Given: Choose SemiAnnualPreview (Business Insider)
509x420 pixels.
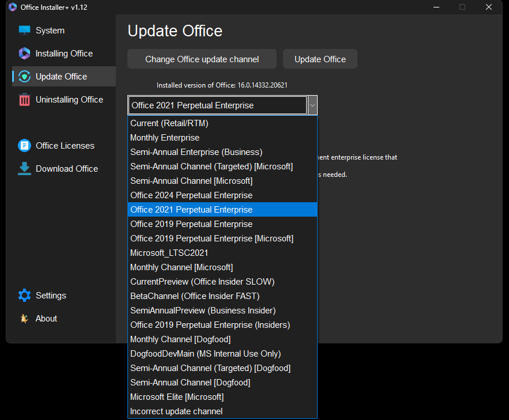Looking at the screenshot, I should pos(223,311).
